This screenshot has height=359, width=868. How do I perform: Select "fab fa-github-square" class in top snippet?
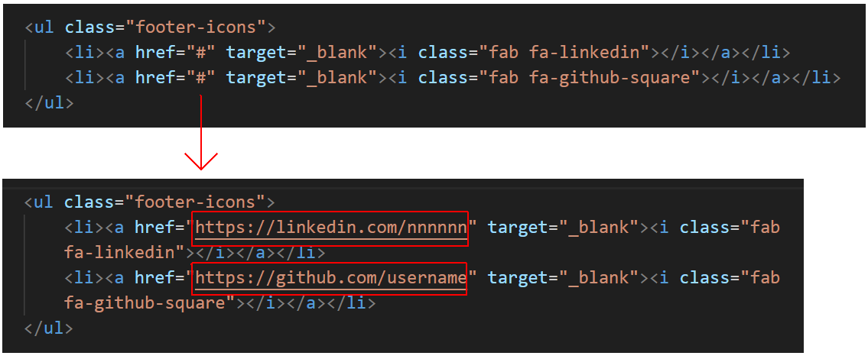[x=590, y=77]
